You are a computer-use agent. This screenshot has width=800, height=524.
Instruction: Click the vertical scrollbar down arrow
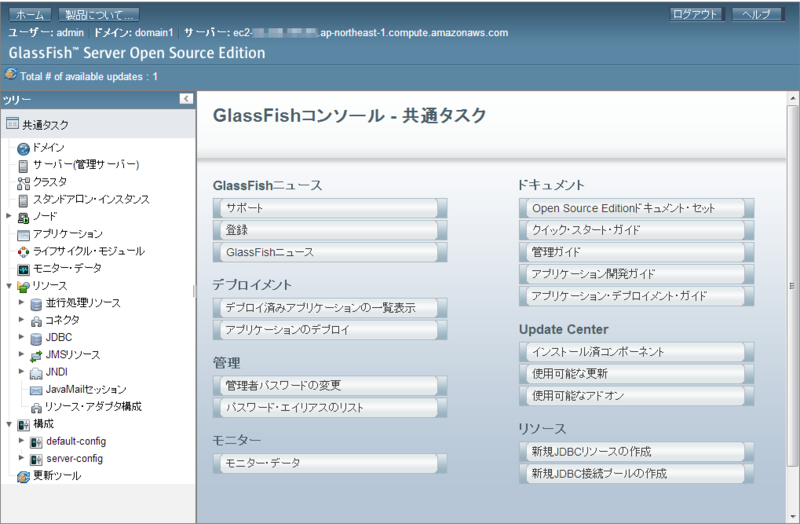pos(792,517)
